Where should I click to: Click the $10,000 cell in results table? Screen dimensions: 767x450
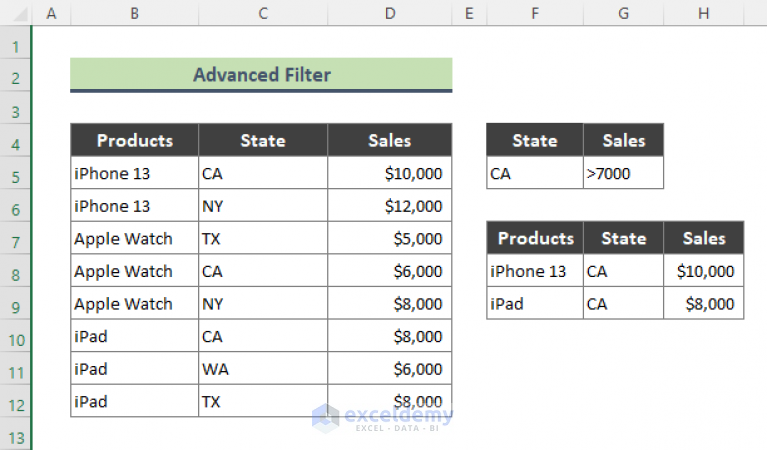point(704,271)
